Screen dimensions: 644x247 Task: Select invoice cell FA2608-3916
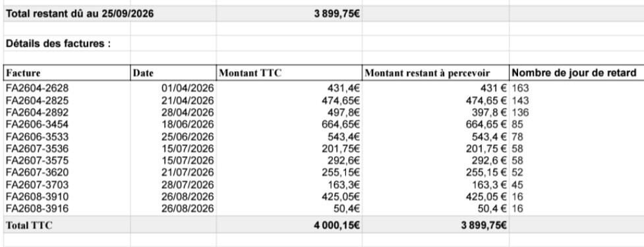[x=67, y=209]
